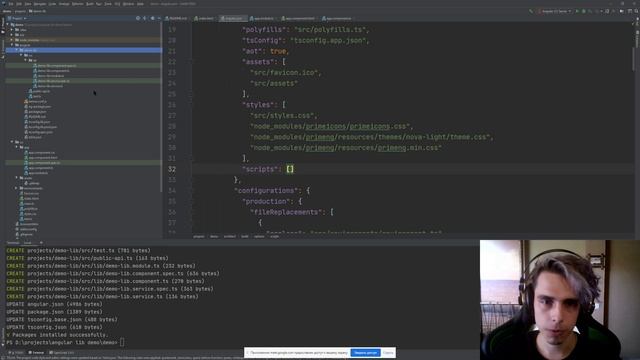Select ng-package.json in the tree
Viewport: 640px width, 360px height.
(38, 107)
